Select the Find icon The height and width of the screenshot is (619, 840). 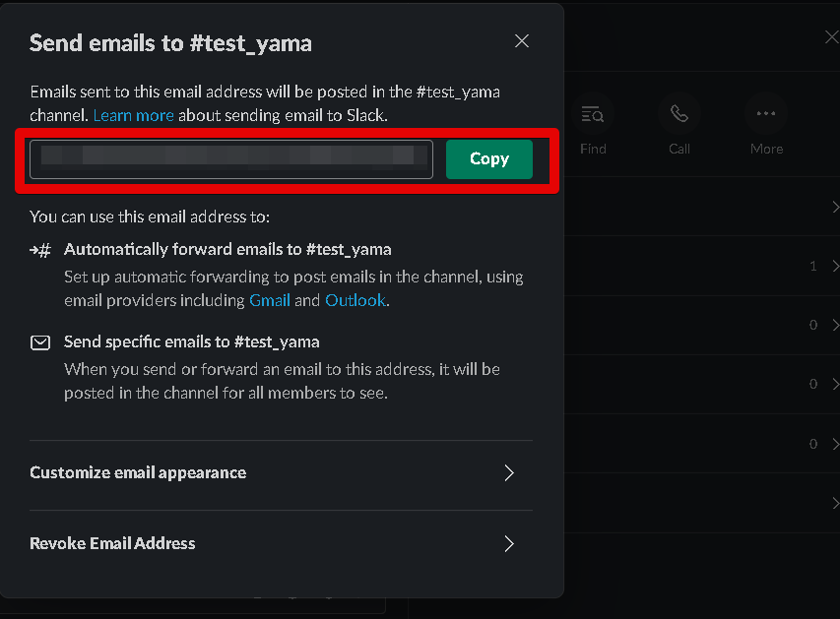pos(594,113)
